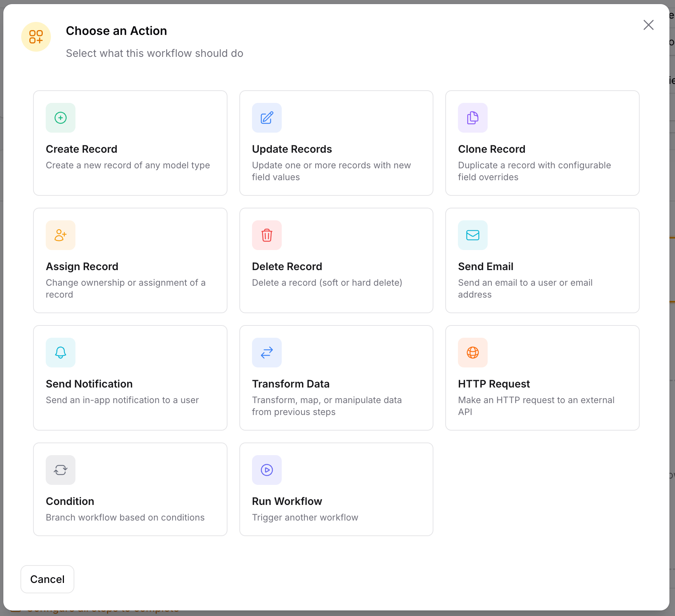Click the Condition loop icon
675x616 pixels.
pos(60,470)
